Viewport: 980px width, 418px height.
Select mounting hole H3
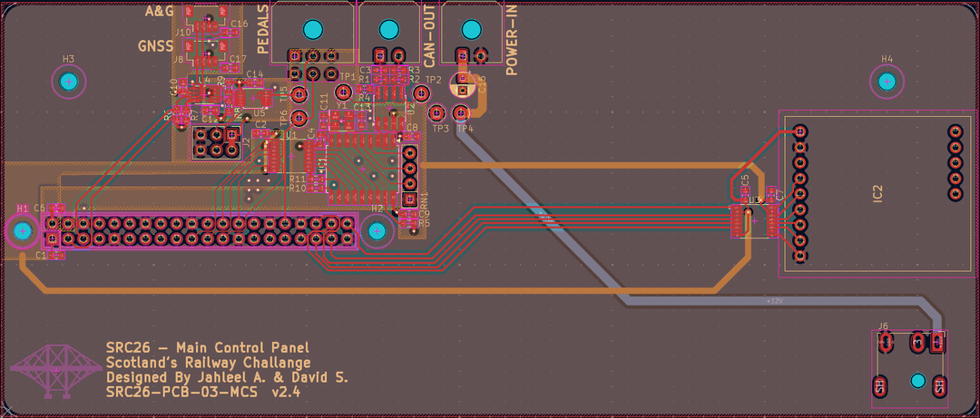(x=69, y=82)
